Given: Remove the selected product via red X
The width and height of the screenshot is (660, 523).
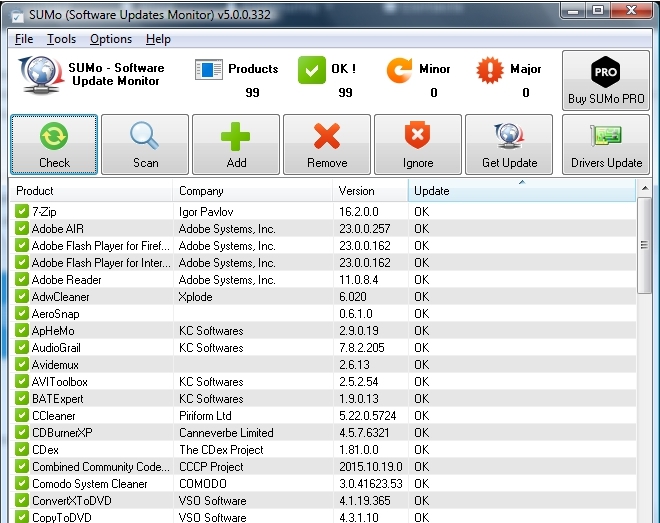Looking at the screenshot, I should pyautogui.click(x=327, y=144).
